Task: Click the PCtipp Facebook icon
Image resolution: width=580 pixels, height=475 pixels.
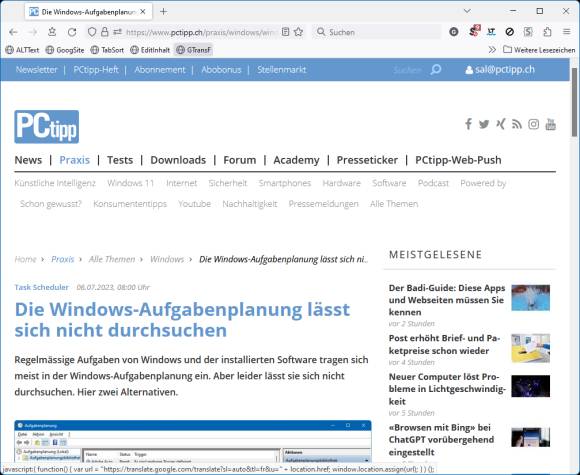Action: click(468, 124)
